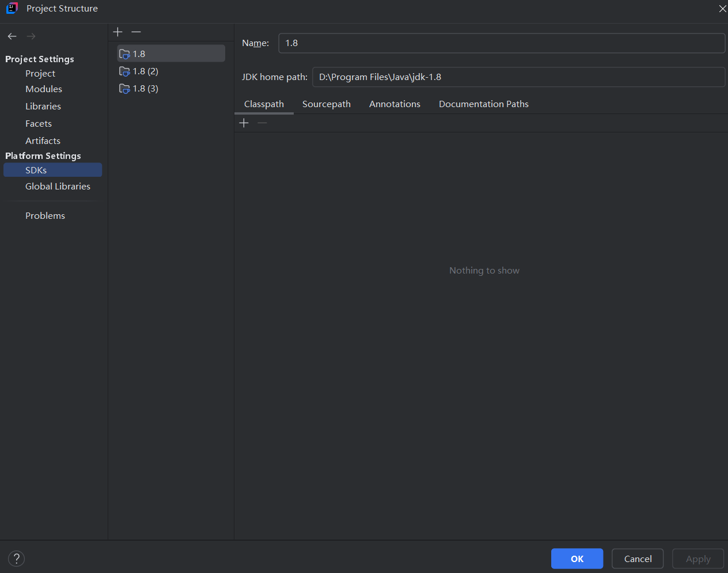728x573 pixels.
Task: Click the Nothing to show placeholder text
Action: [484, 270]
